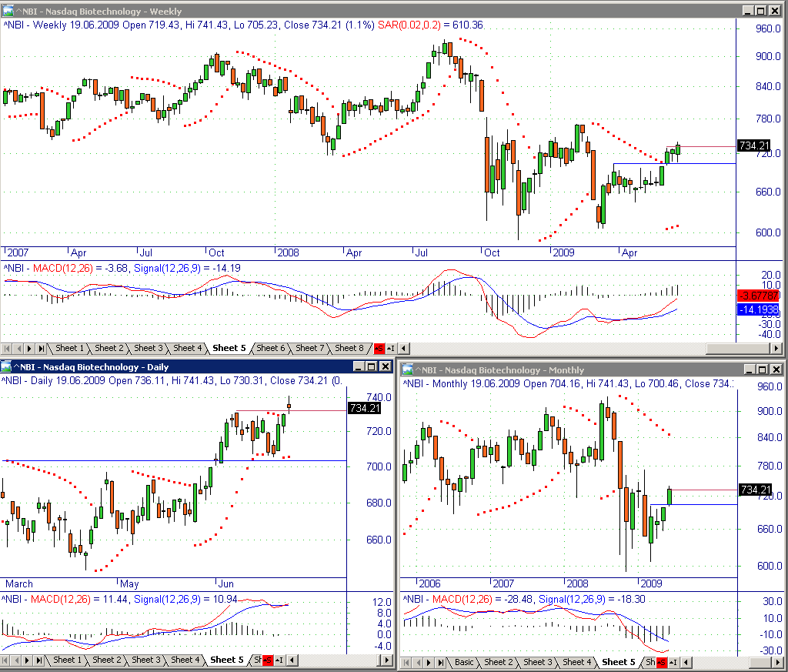
Task: Open Basic tab in Monthly window
Action: pyautogui.click(x=464, y=662)
